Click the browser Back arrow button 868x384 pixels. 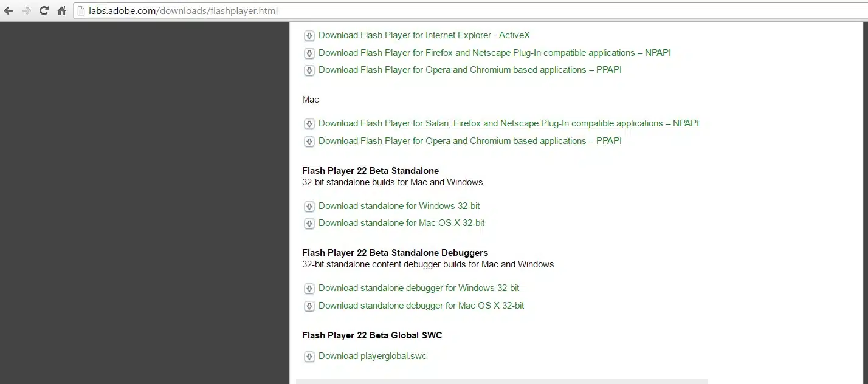click(9, 11)
